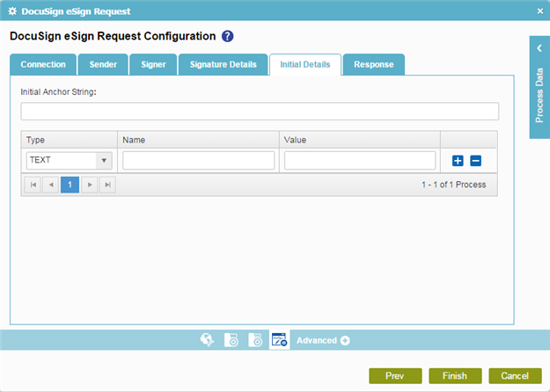This screenshot has height=392, width=550.
Task: Select the Initial Details tab
Action: click(x=305, y=64)
